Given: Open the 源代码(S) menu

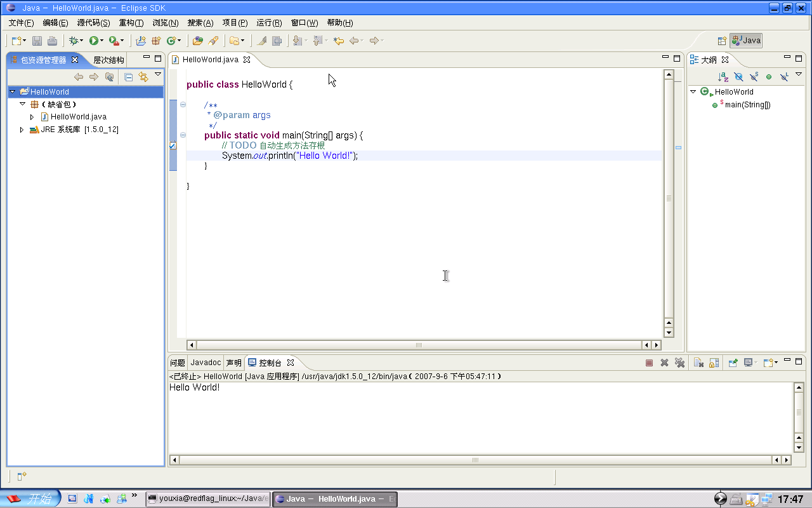Looking at the screenshot, I should coord(93,23).
